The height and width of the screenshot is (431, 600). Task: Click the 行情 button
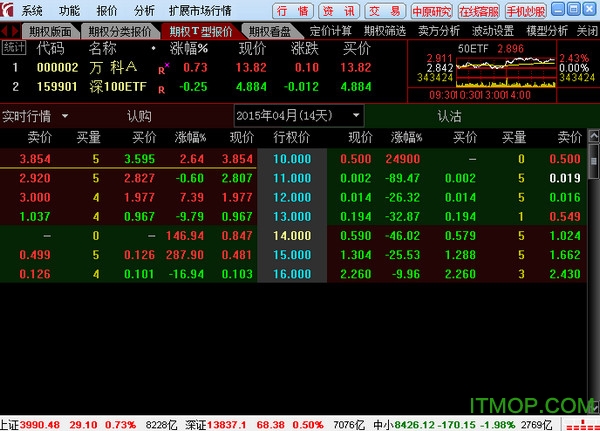293,11
